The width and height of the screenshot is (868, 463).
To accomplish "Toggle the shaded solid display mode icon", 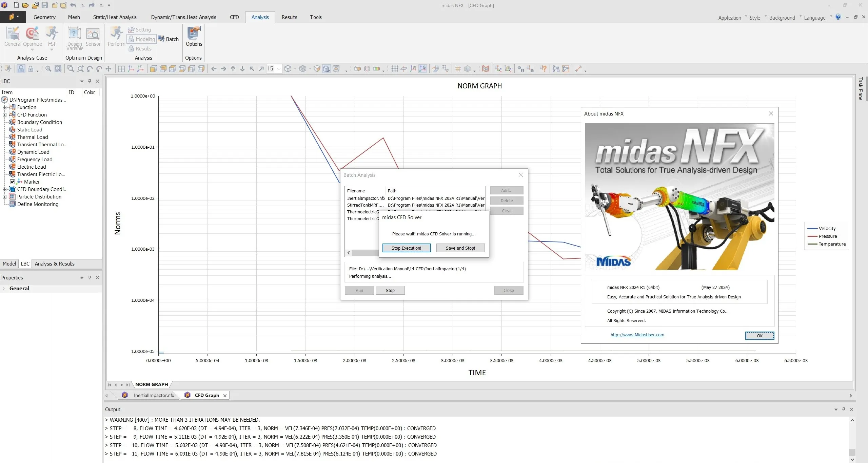I will click(x=326, y=69).
